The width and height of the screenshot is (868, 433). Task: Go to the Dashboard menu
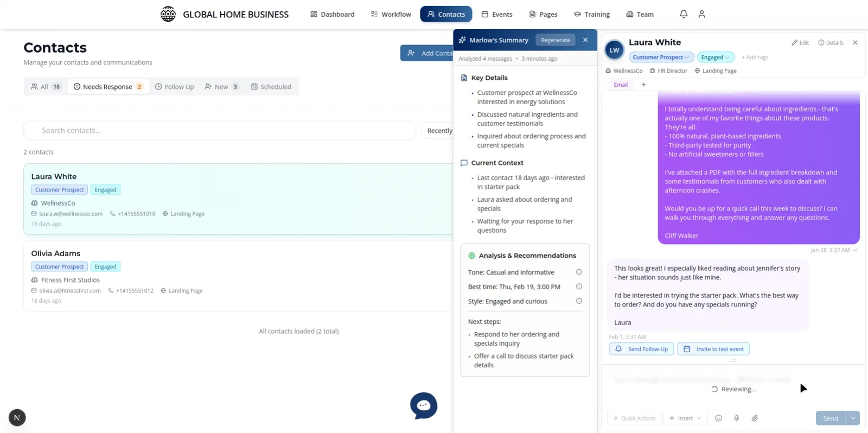(332, 14)
